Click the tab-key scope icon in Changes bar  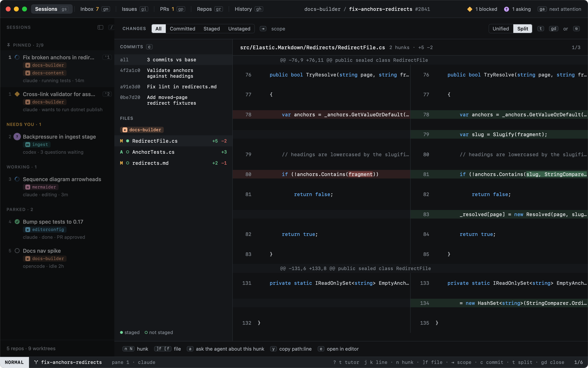[x=263, y=29]
